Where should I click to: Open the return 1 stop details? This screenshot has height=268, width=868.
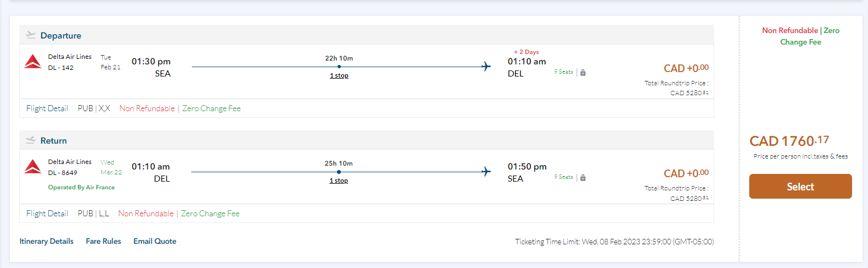coord(339,181)
